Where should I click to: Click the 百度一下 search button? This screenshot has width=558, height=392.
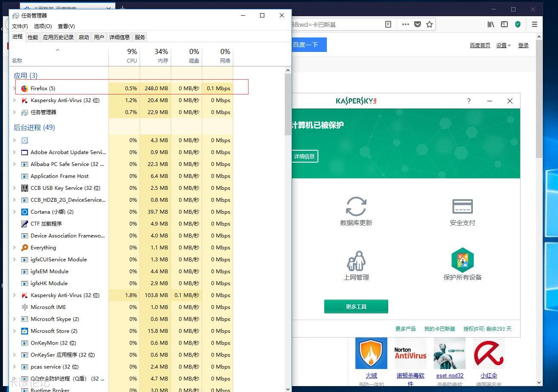[x=309, y=45]
